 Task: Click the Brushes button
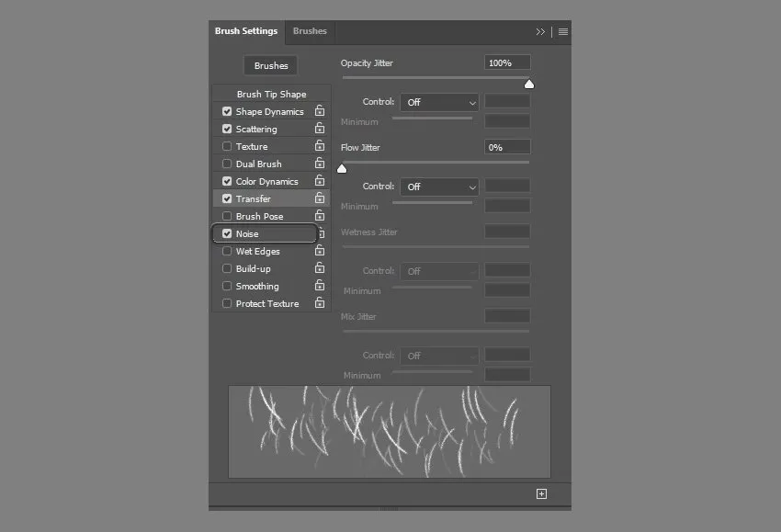271,65
